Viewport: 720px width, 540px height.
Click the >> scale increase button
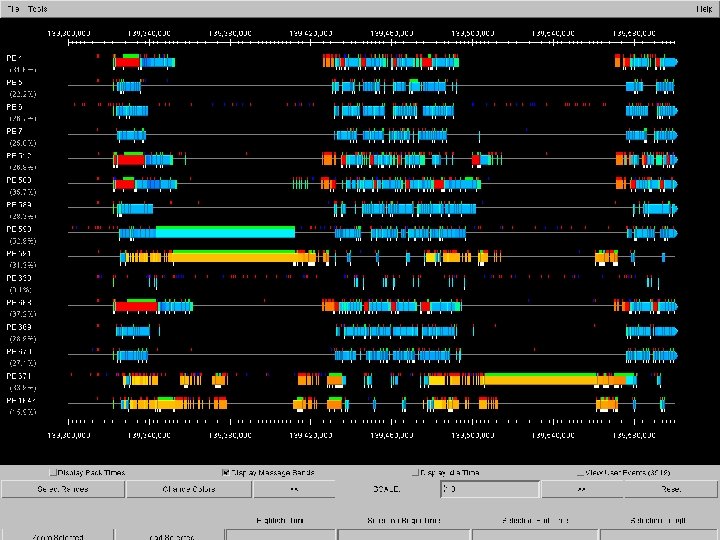pos(582,489)
